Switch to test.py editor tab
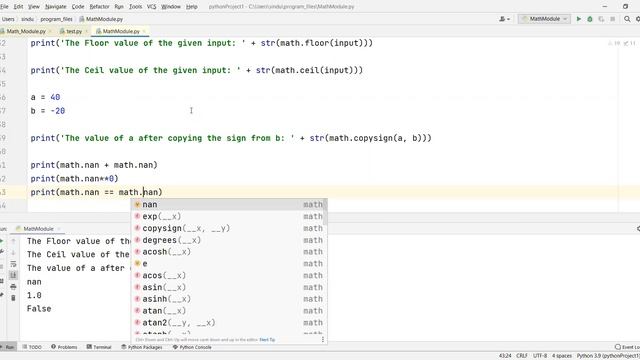640x360 pixels. click(x=74, y=31)
